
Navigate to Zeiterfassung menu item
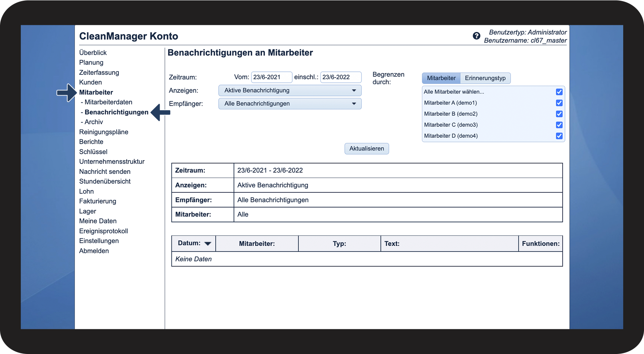(x=99, y=73)
